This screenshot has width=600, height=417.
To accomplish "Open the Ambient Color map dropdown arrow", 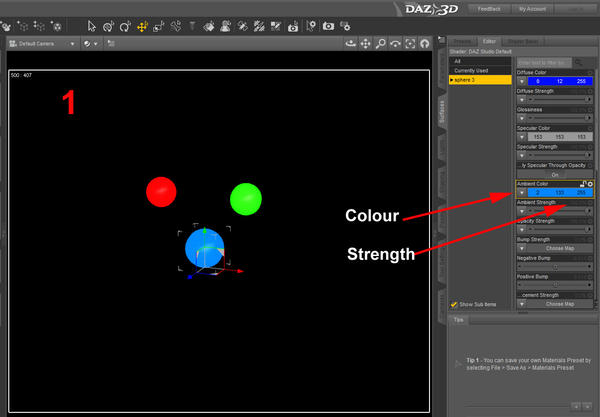I will (522, 192).
